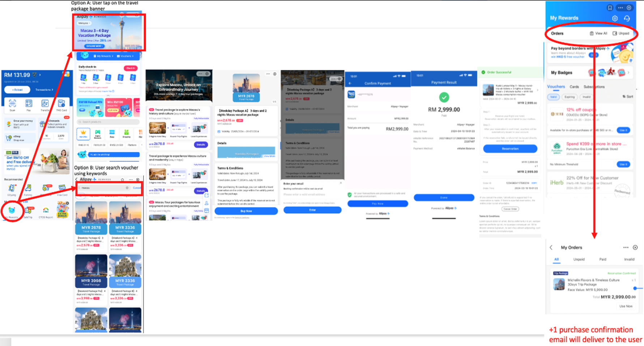Open the Transfer icon
Screen dimensions: 644x346
pos(45,104)
